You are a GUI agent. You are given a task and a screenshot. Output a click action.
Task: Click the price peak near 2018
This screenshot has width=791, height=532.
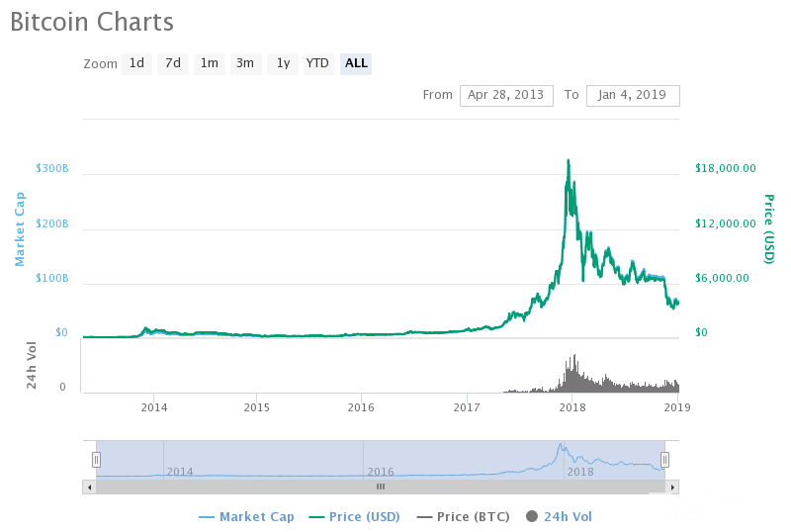(x=568, y=160)
